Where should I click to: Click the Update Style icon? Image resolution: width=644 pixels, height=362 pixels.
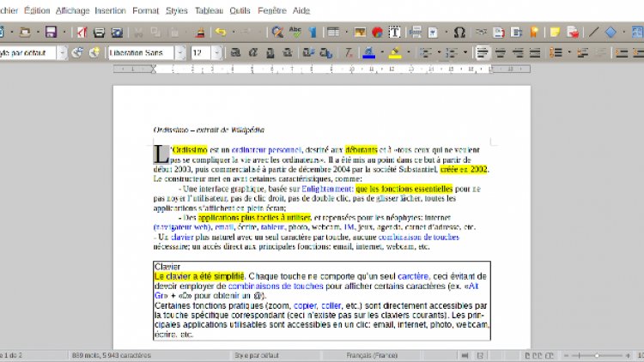point(76,52)
